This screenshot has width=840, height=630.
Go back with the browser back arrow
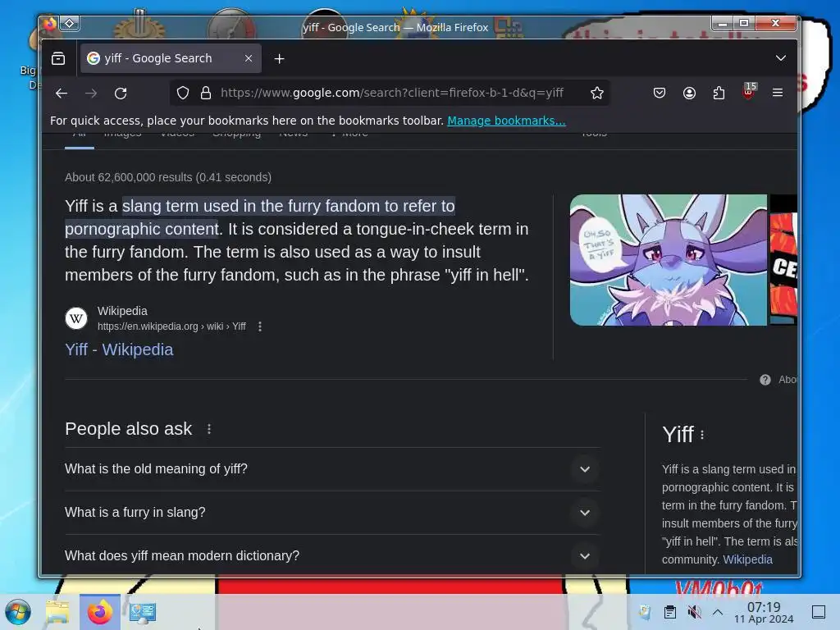pyautogui.click(x=61, y=94)
